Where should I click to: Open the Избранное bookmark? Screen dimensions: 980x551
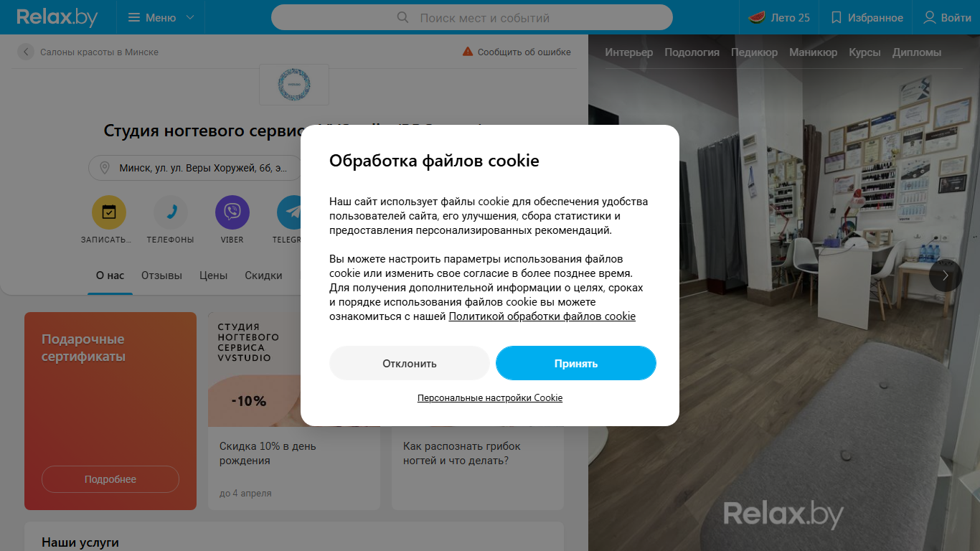[x=866, y=17]
